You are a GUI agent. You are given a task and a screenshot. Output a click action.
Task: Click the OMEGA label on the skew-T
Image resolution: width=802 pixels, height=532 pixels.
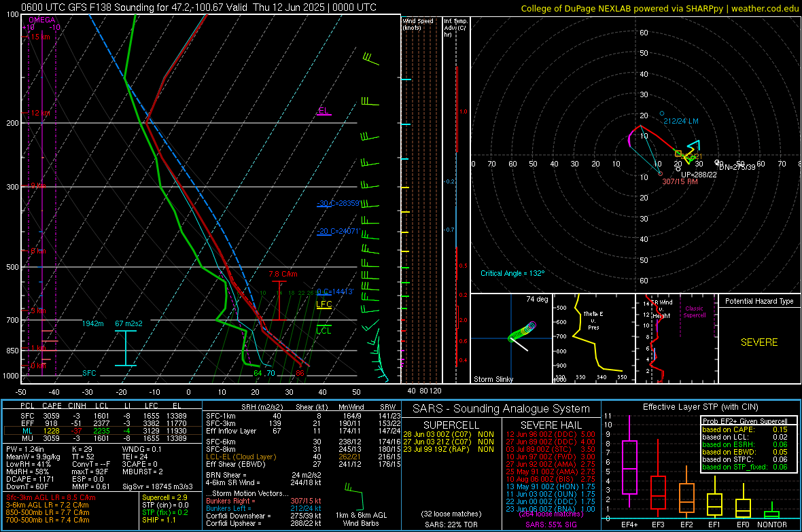[42, 20]
